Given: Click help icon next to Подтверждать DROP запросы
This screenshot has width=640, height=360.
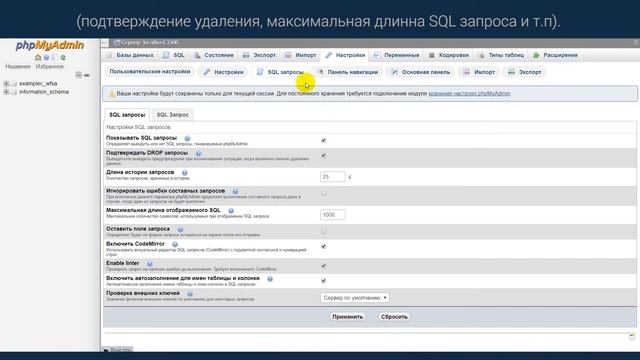Looking at the screenshot, I should click(198, 153).
